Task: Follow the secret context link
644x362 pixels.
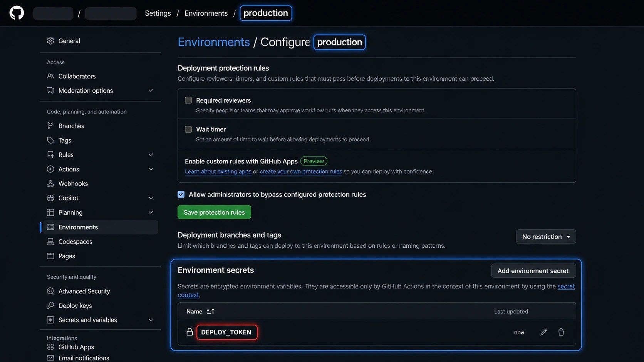Action: point(566,286)
